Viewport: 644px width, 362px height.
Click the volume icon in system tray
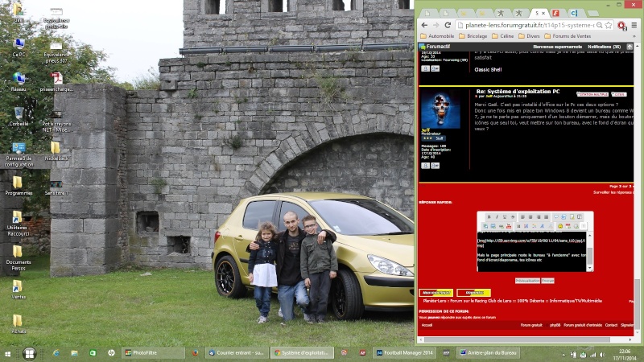602,355
